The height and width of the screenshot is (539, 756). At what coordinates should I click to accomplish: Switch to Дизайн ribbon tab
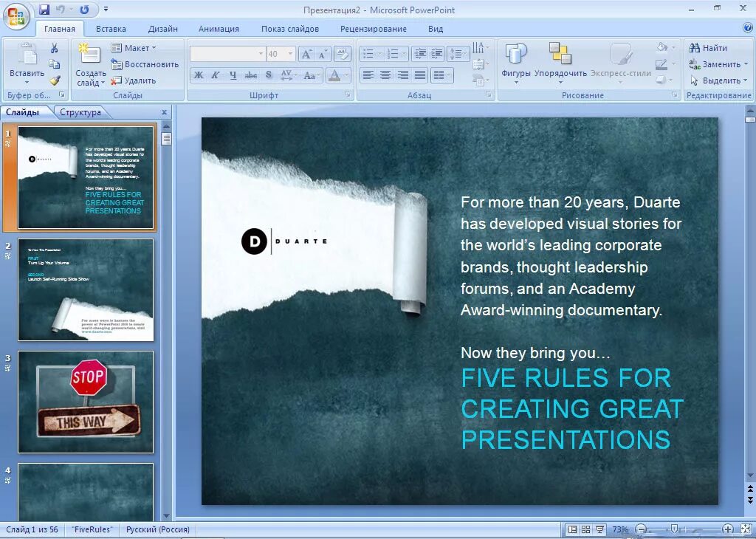163,29
